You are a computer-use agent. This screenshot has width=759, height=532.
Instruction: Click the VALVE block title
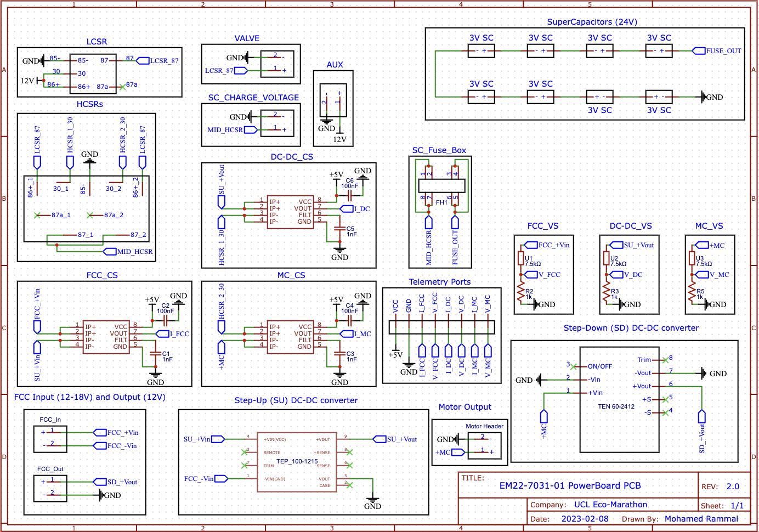coord(247,38)
